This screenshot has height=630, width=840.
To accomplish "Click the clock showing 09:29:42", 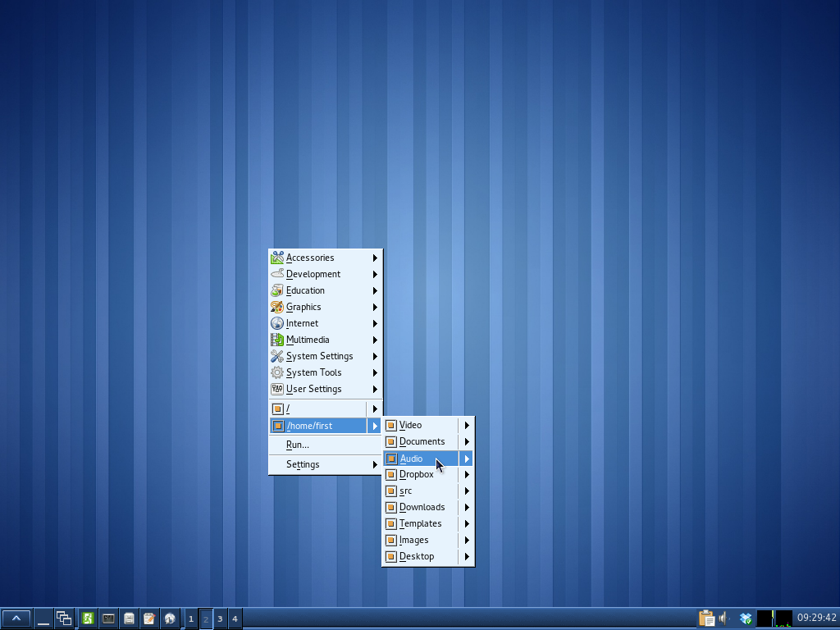I will pos(816,618).
